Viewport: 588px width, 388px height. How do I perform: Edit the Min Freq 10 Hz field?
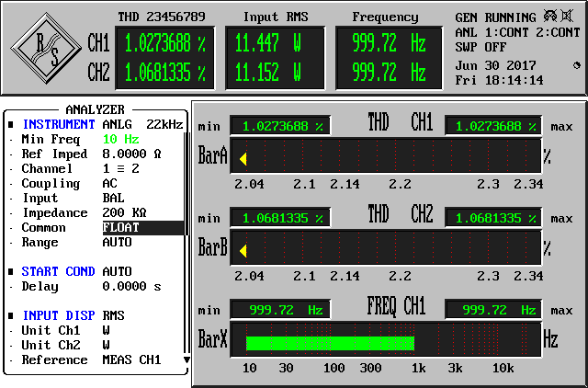tap(120, 139)
